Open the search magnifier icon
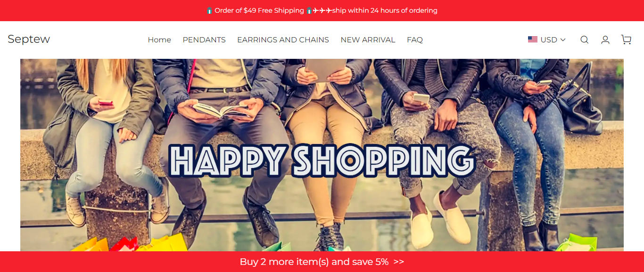This screenshot has height=272, width=644. pos(584,40)
